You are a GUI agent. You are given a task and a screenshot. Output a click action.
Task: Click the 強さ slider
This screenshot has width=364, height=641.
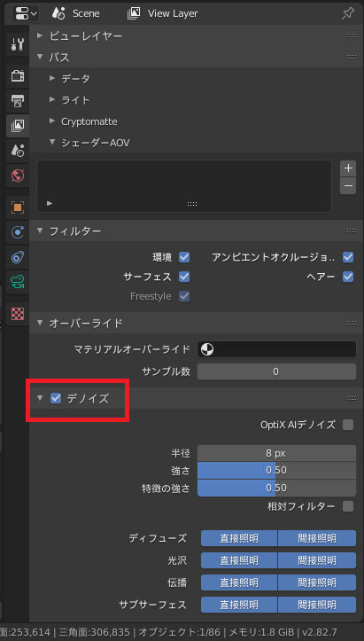(276, 470)
